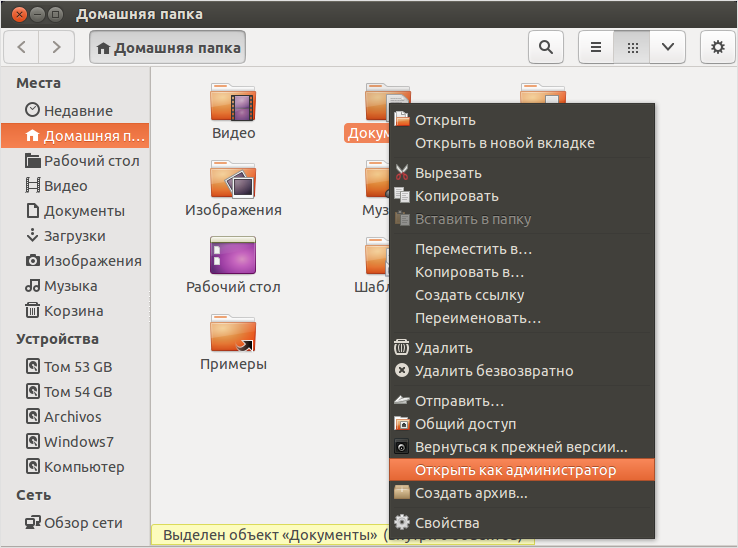
Task: Open the gear settings menu
Action: 718,47
